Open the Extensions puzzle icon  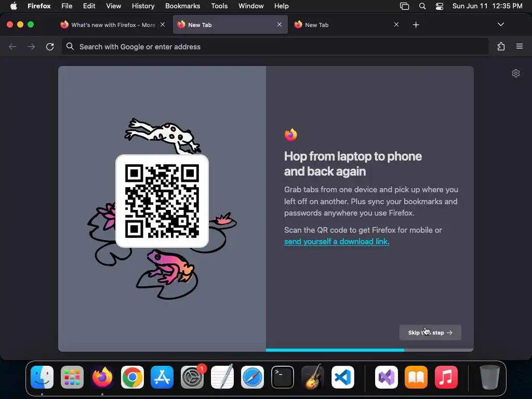pos(501,46)
